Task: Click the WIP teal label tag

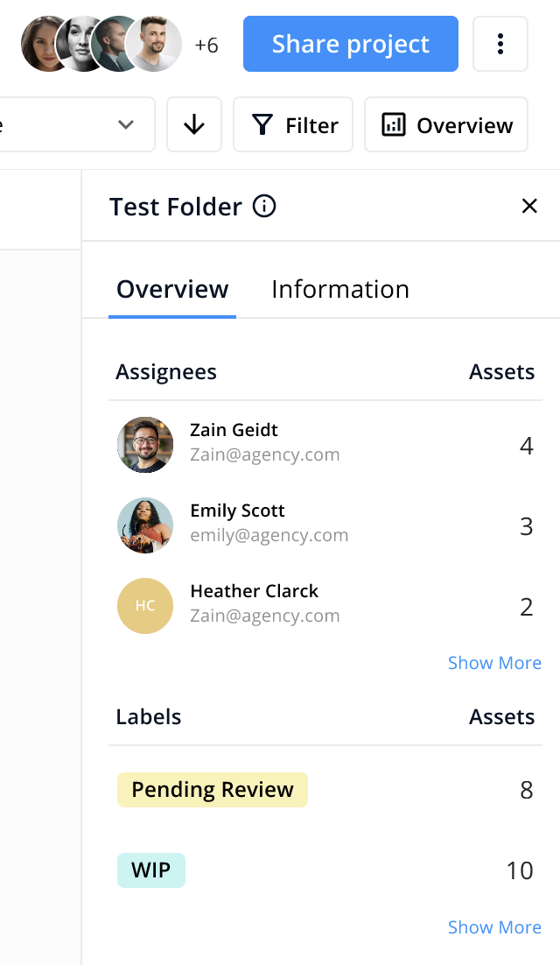Action: click(x=151, y=870)
